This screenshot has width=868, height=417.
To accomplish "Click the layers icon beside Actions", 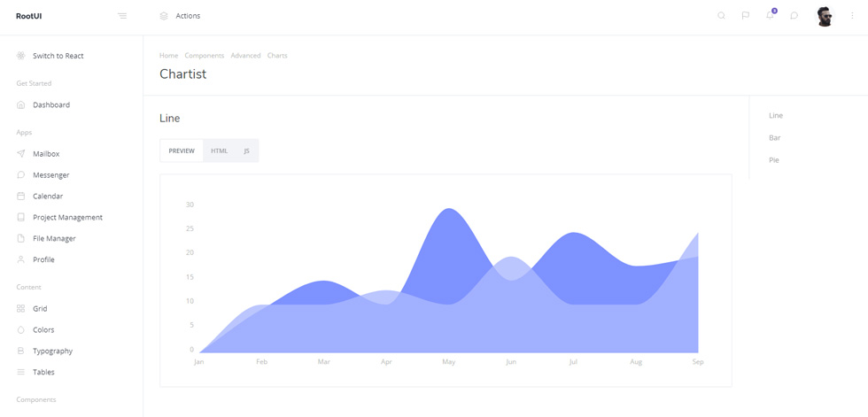I will click(163, 16).
